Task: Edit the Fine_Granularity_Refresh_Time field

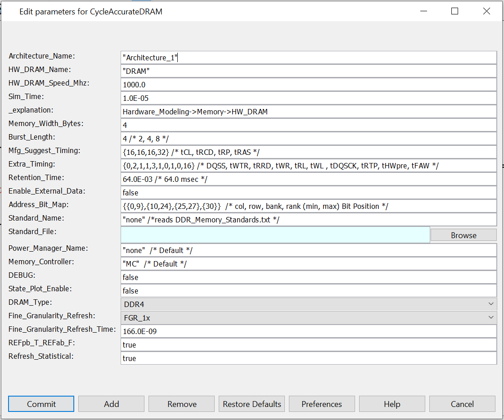Action: coord(309,331)
